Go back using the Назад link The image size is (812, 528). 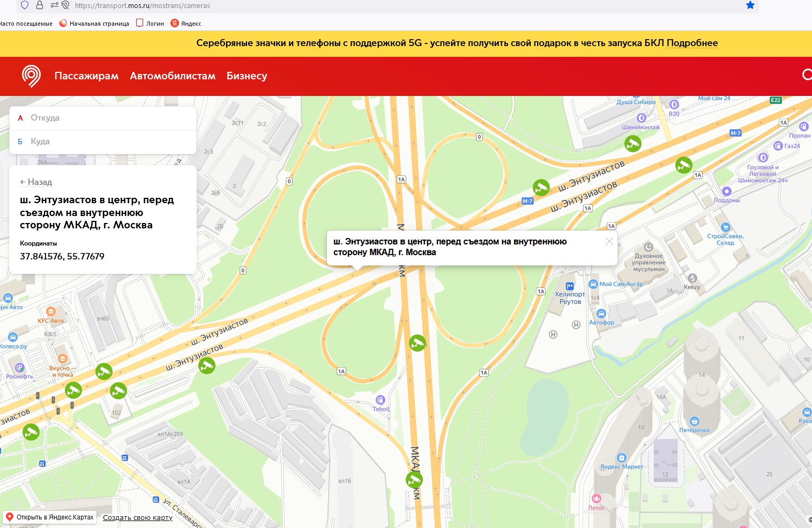(36, 182)
